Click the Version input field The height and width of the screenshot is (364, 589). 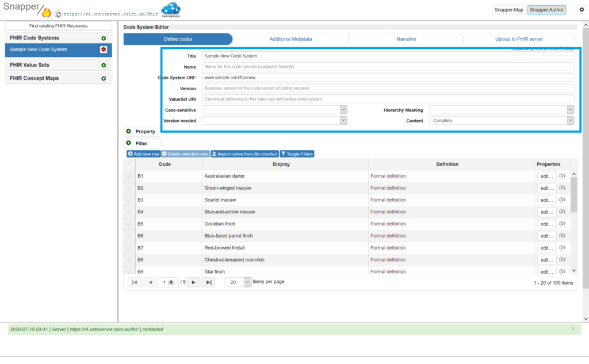click(388, 89)
